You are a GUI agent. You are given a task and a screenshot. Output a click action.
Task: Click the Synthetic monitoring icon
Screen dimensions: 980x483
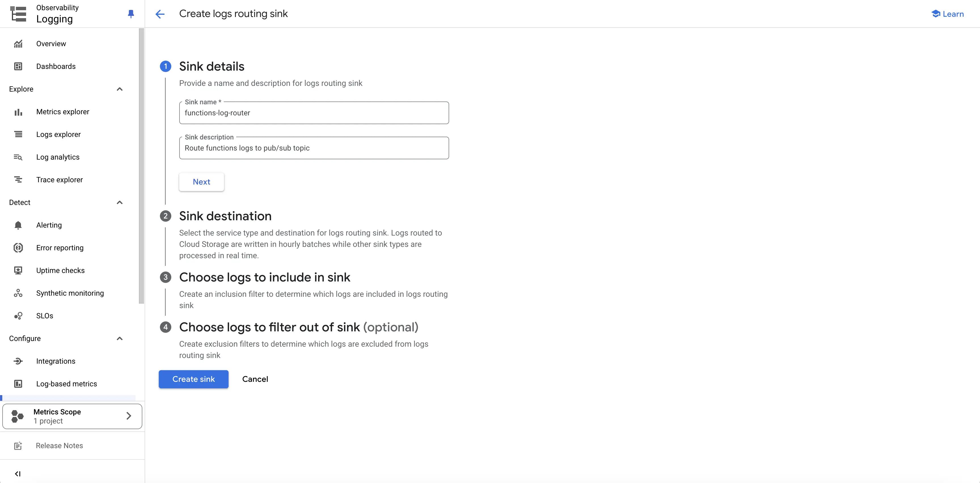[x=18, y=293]
